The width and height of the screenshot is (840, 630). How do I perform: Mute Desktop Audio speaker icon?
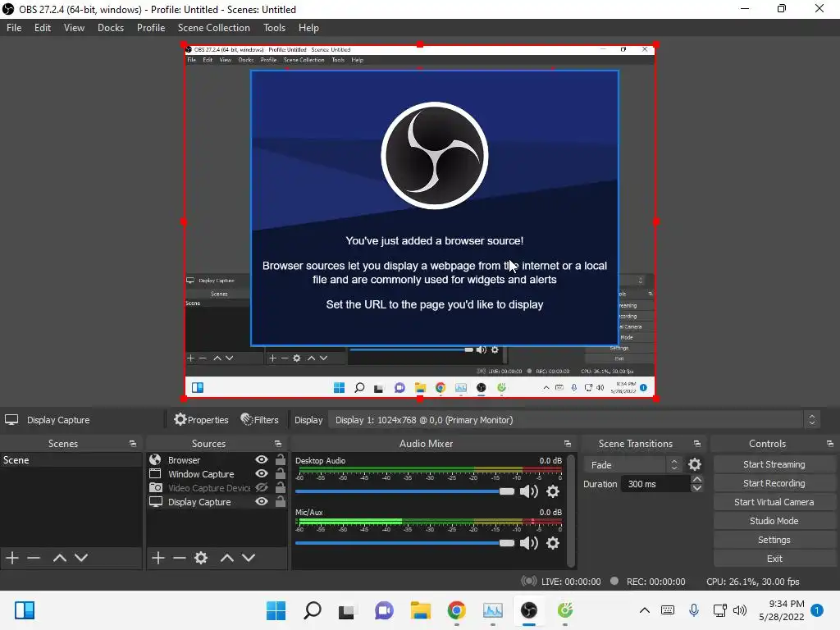pyautogui.click(x=529, y=491)
